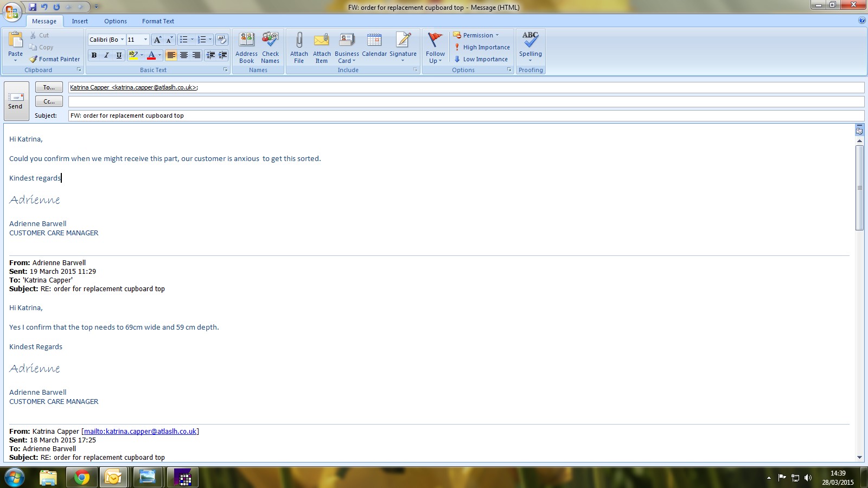The height and width of the screenshot is (488, 868).
Task: Open the Permission menu
Action: (476, 35)
